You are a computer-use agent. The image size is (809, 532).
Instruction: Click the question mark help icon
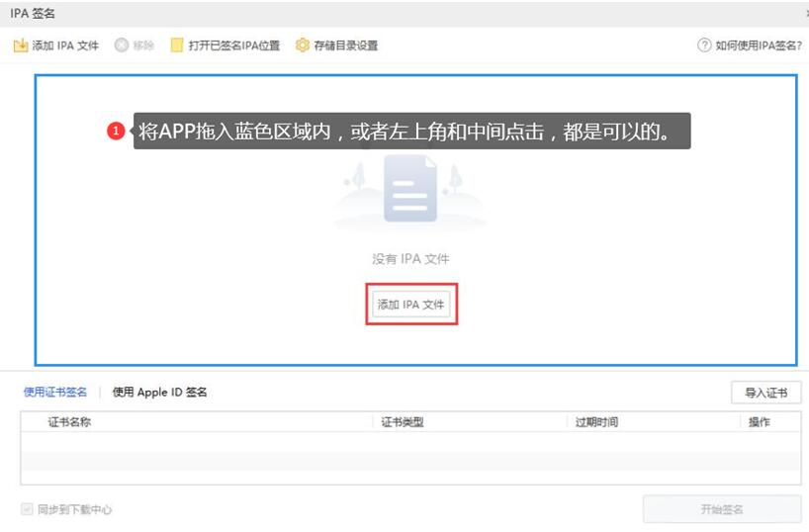tap(704, 45)
